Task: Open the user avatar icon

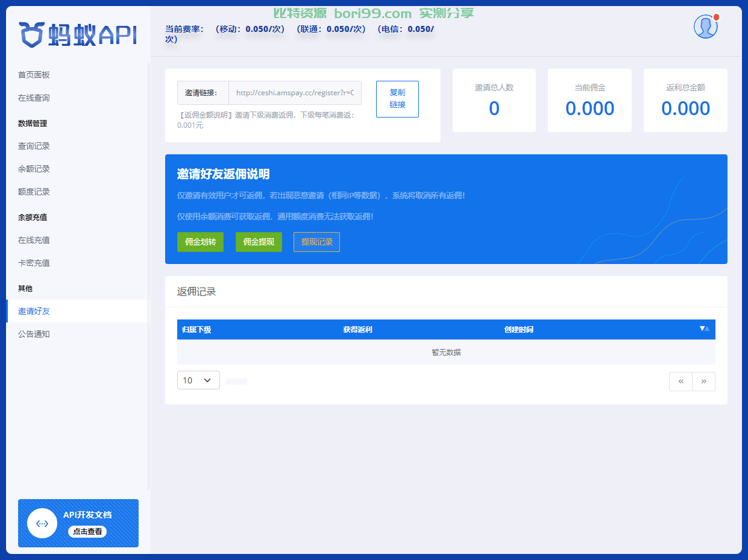Action: pos(705,27)
